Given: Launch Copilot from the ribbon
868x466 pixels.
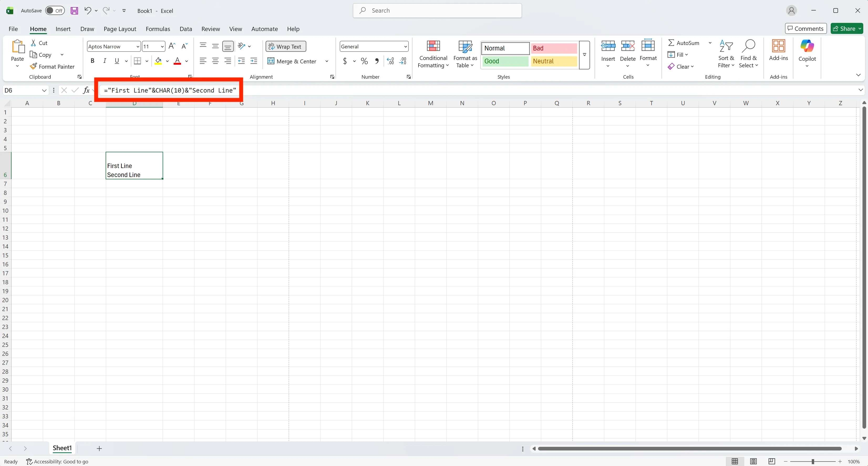Looking at the screenshot, I should 807,54.
